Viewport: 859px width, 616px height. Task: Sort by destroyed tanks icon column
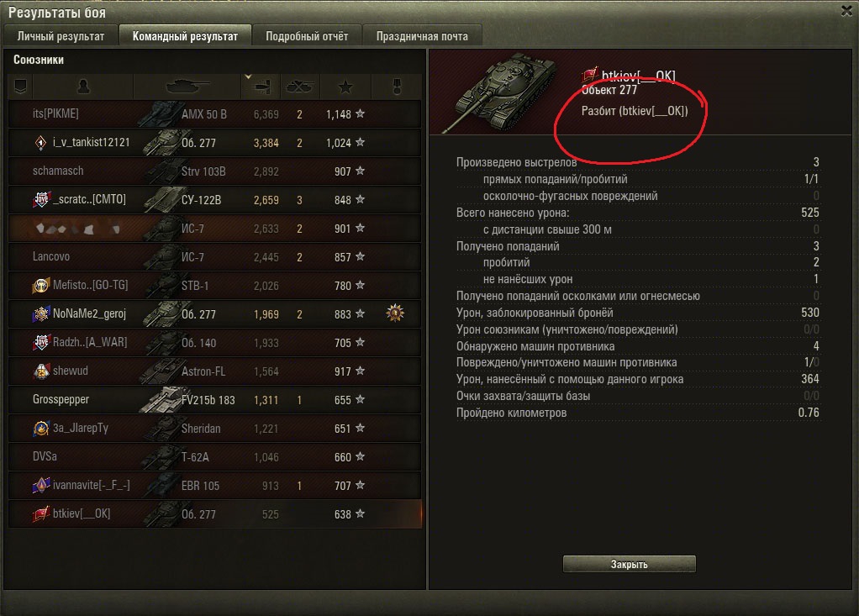coord(300,87)
